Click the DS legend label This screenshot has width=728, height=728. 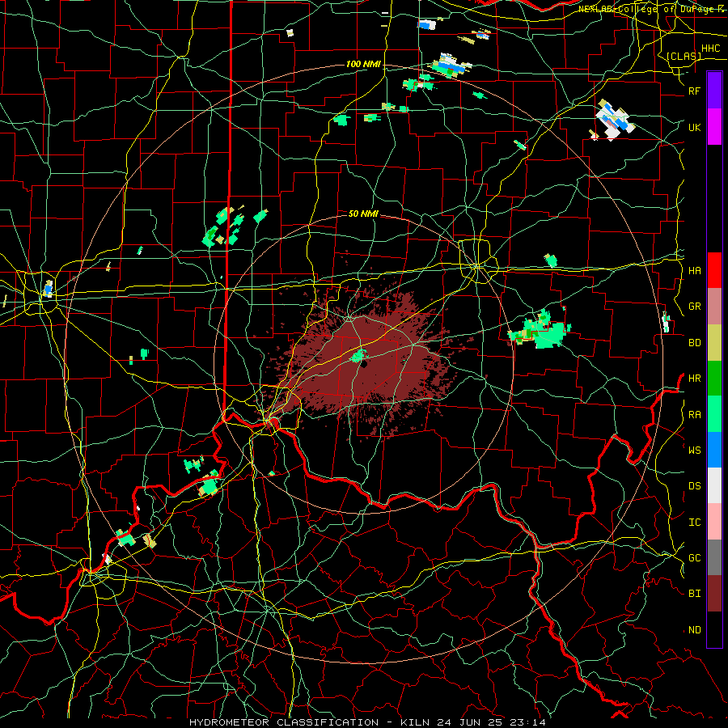tap(694, 485)
